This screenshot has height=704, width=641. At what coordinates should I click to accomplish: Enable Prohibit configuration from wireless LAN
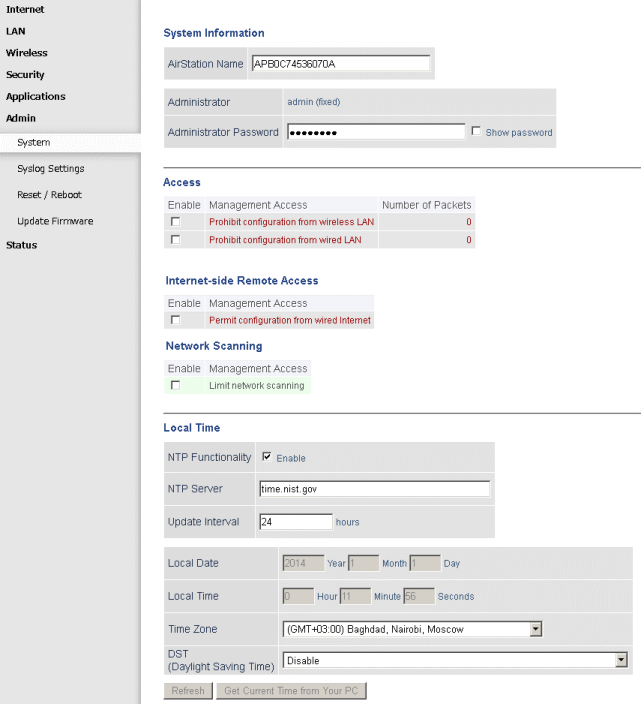click(x=176, y=222)
